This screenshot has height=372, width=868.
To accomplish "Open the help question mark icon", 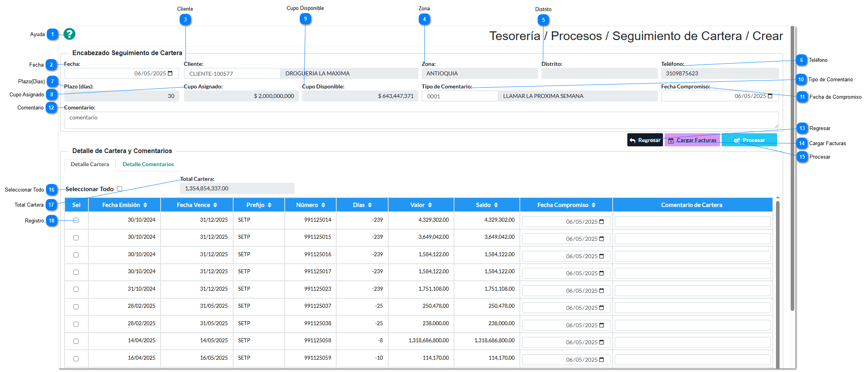I will (x=69, y=34).
